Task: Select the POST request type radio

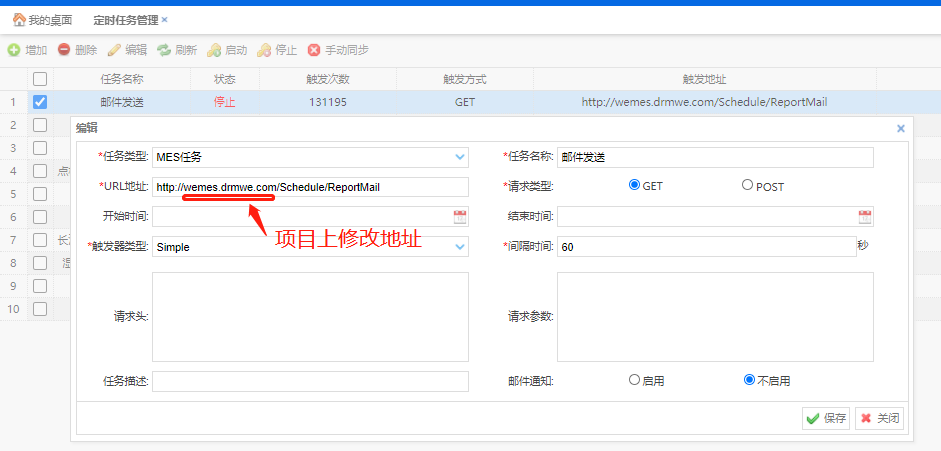Action: click(x=747, y=185)
